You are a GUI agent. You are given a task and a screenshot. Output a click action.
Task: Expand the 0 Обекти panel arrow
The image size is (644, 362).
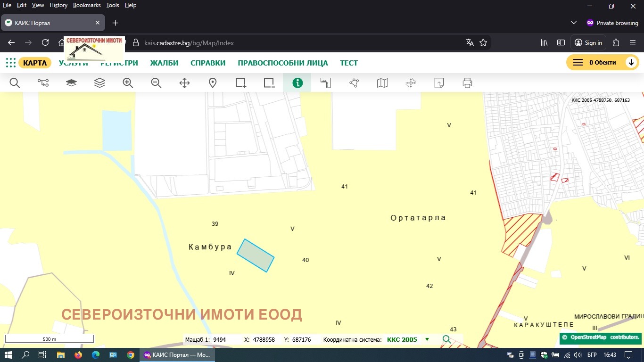pyautogui.click(x=632, y=62)
